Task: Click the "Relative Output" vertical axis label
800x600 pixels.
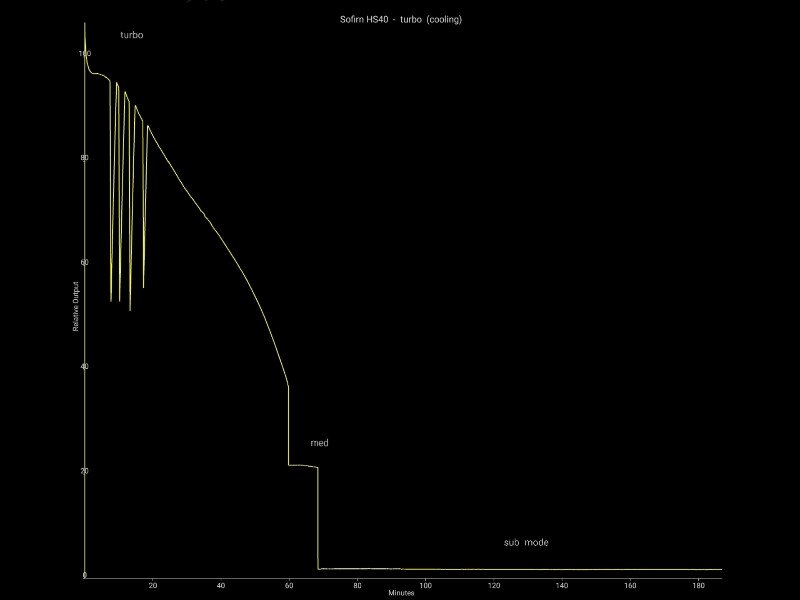Action: tap(76, 306)
